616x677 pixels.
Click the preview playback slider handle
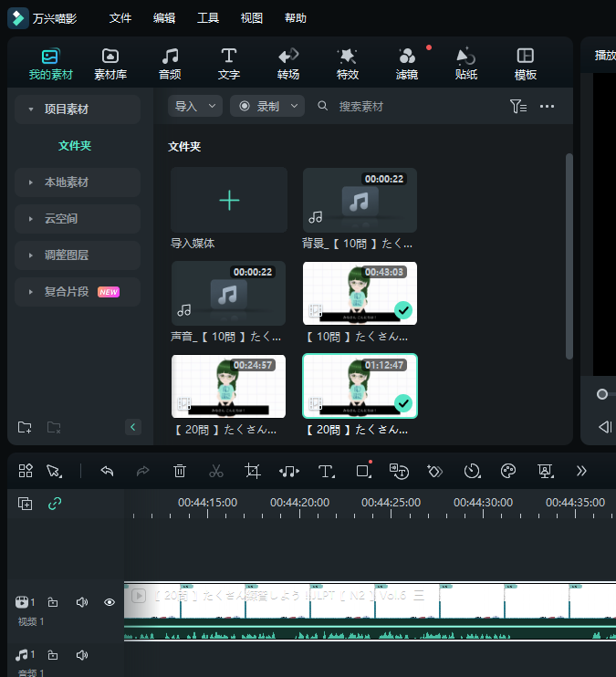tap(602, 394)
